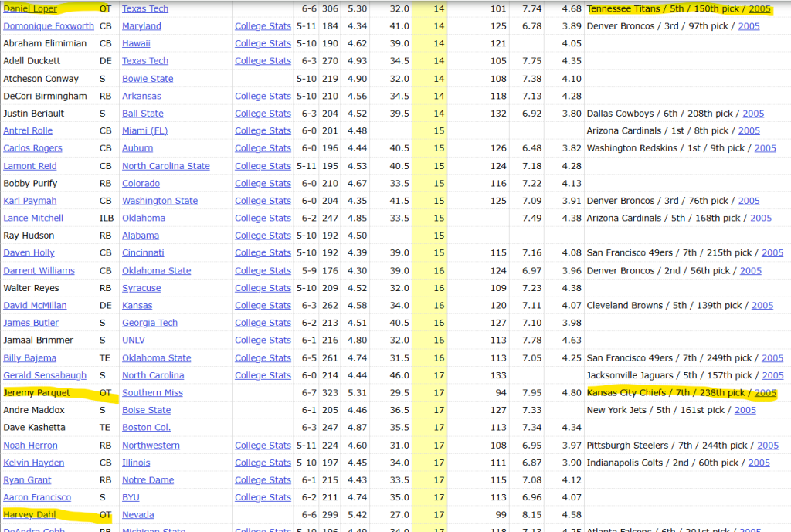The image size is (791, 532).
Task: Follow the Karl Paymah link
Action: (x=30, y=201)
